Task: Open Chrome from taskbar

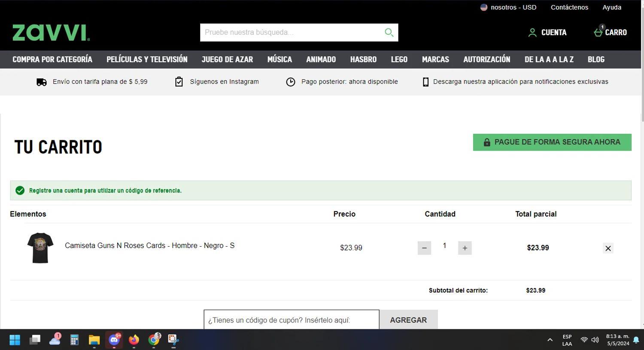Action: (154, 340)
